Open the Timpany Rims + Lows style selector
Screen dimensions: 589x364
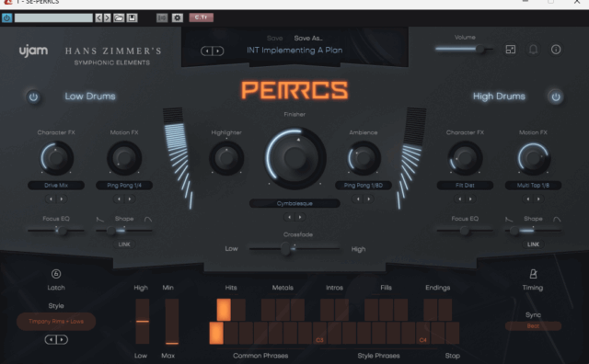[x=56, y=321]
